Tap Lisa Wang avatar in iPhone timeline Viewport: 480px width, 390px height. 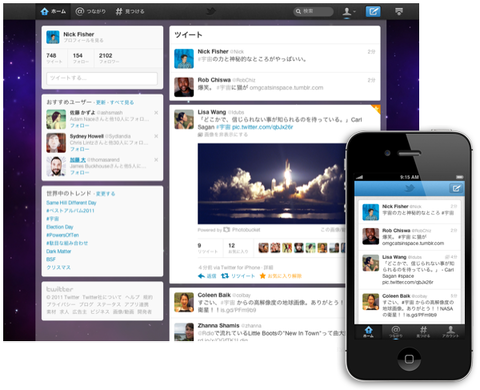pos(371,263)
